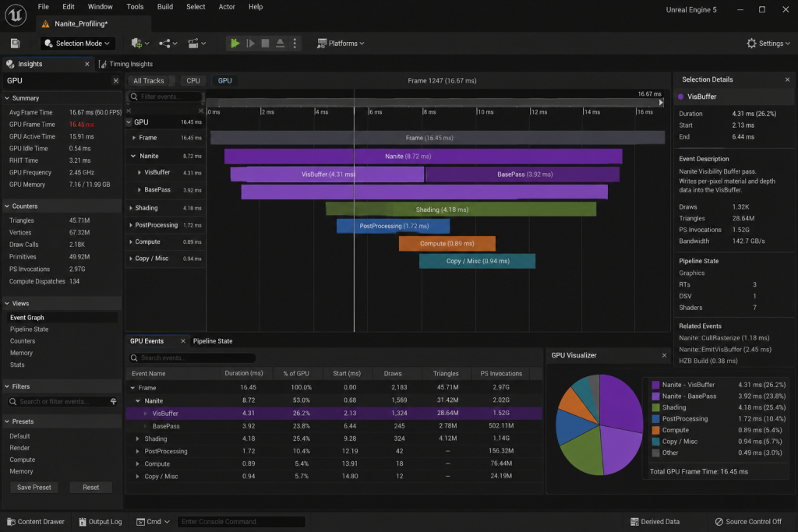The height and width of the screenshot is (532, 798).
Task: Select the Memory view under Views
Action: (21, 353)
